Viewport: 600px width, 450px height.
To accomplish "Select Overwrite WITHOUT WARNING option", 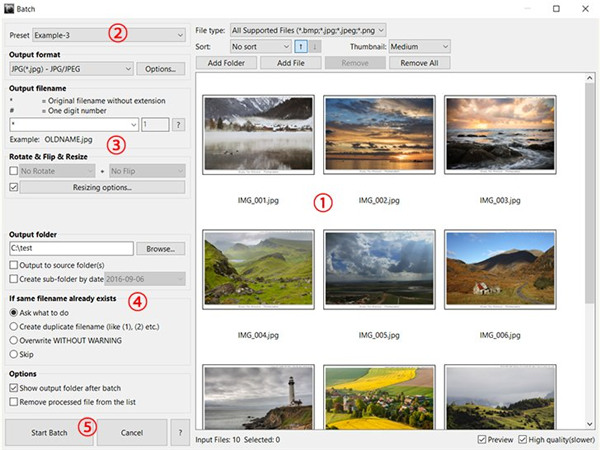I will (13, 340).
